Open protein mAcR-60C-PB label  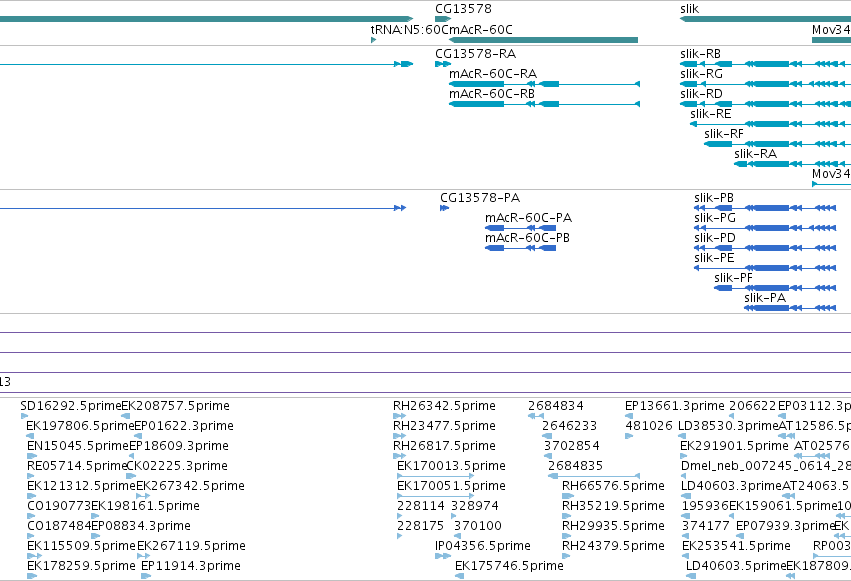pyautogui.click(x=527, y=238)
